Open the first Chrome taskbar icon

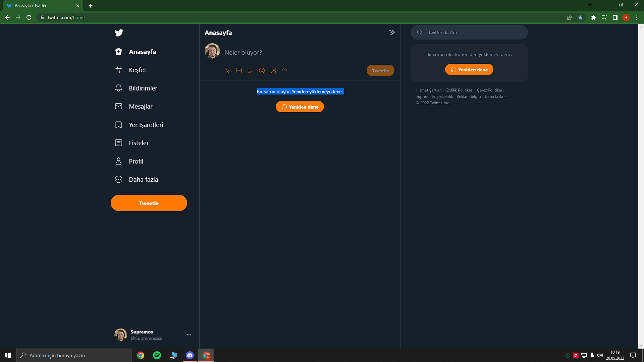141,355
